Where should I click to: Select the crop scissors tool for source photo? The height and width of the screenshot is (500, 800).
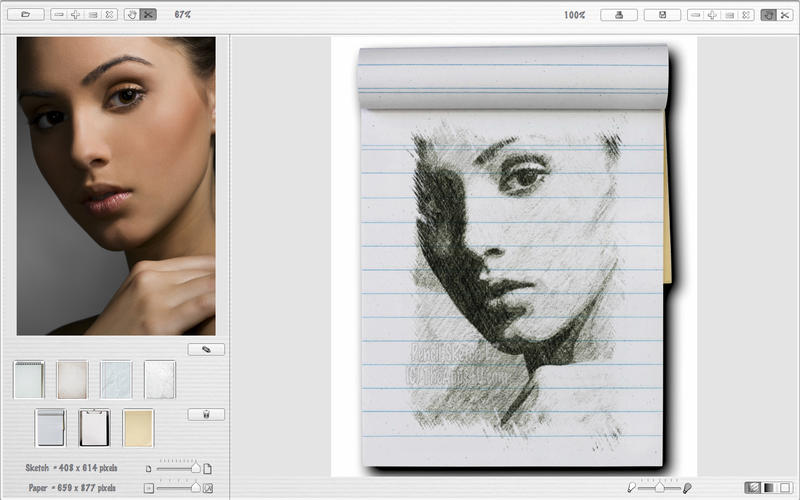(148, 15)
